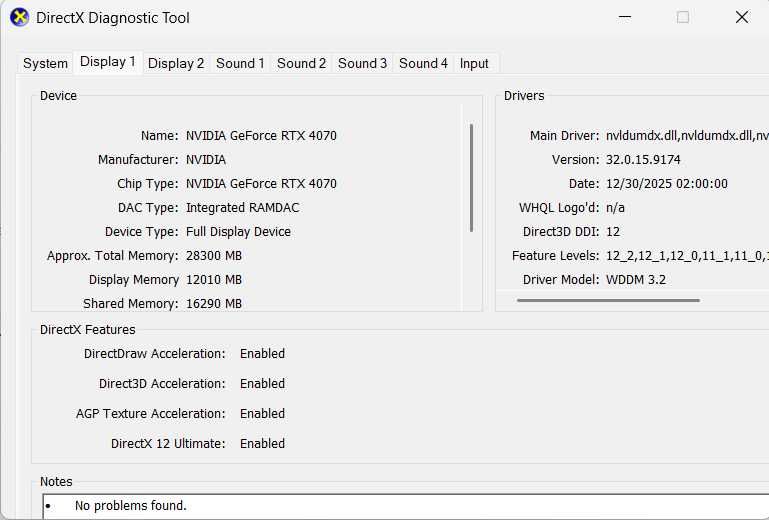Click the Feature Levels 12_2 list value
This screenshot has height=520, width=769.
click(x=687, y=256)
